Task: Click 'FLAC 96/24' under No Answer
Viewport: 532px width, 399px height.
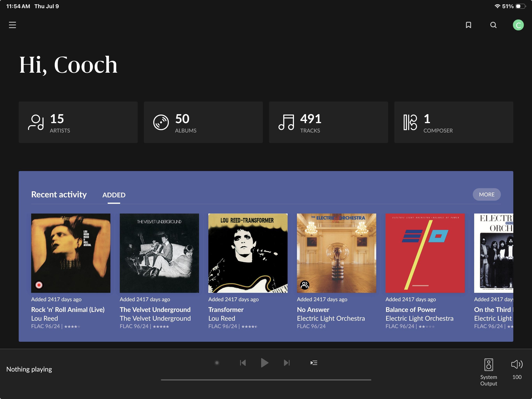Action: pos(311,326)
